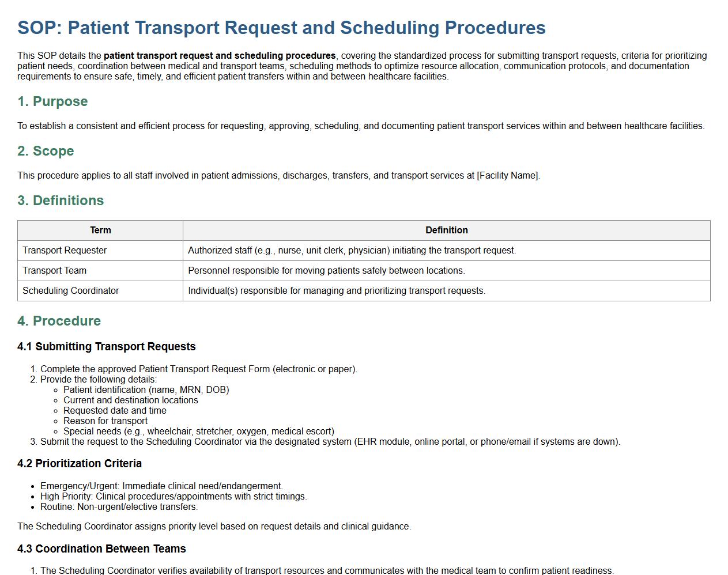Click the '4.2 Prioritization Criteria' subheading
This screenshot has width=728, height=575.
pos(80,463)
